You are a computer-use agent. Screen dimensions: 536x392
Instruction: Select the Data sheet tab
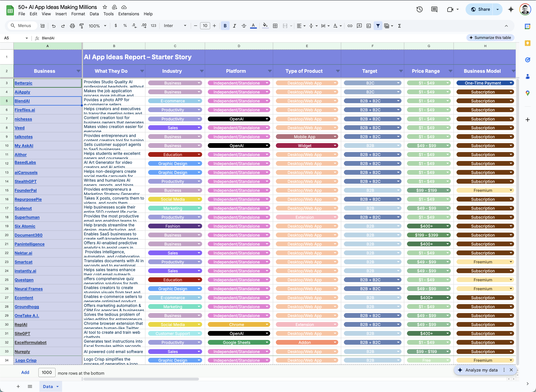[x=51, y=386]
